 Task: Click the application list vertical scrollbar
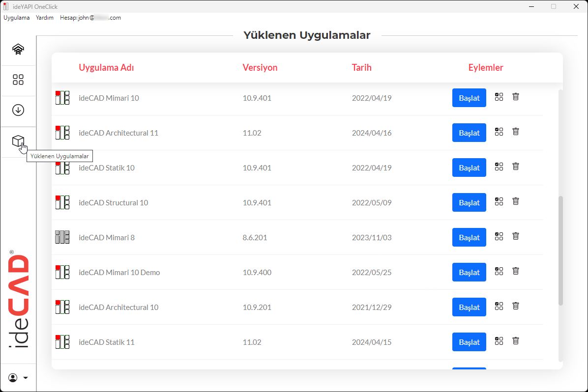click(560, 251)
